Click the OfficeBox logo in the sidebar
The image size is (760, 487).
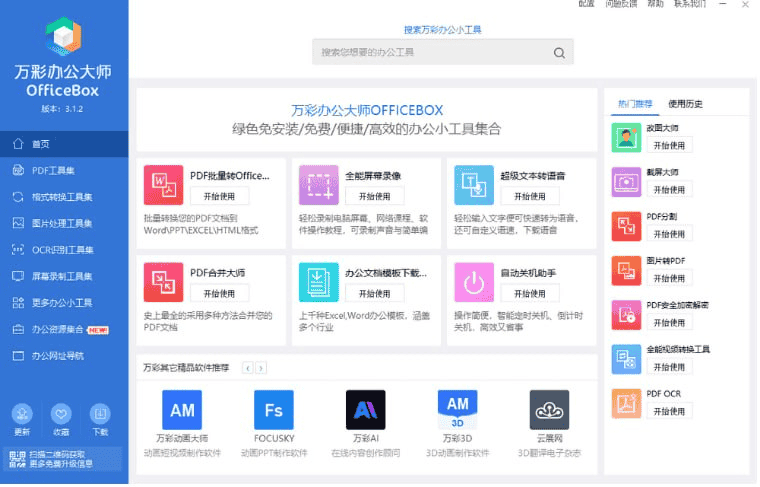(63, 36)
